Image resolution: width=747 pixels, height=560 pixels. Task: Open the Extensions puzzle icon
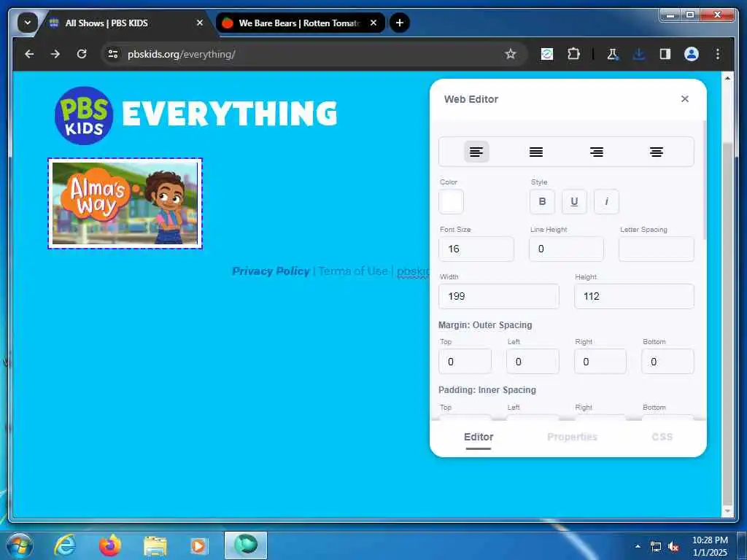click(x=573, y=54)
